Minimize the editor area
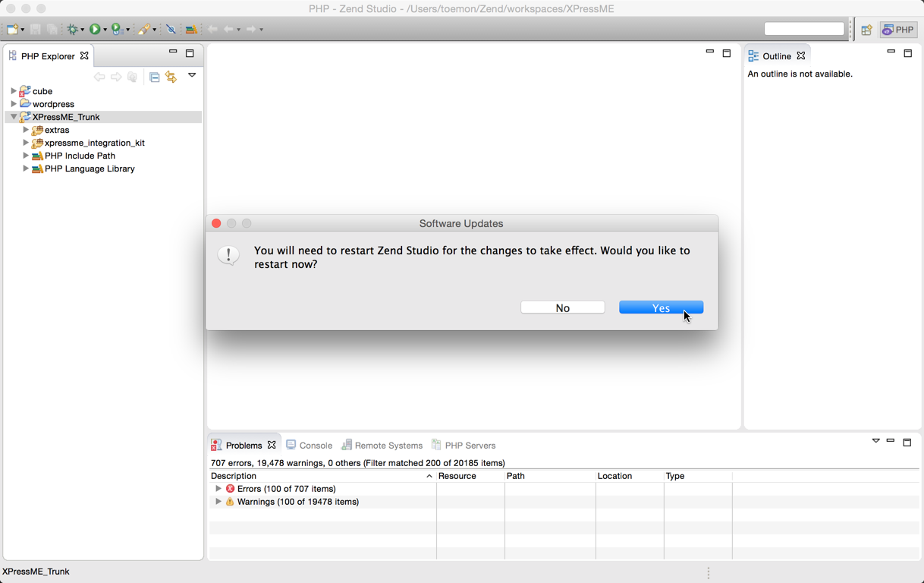This screenshot has width=924, height=583. pos(710,52)
